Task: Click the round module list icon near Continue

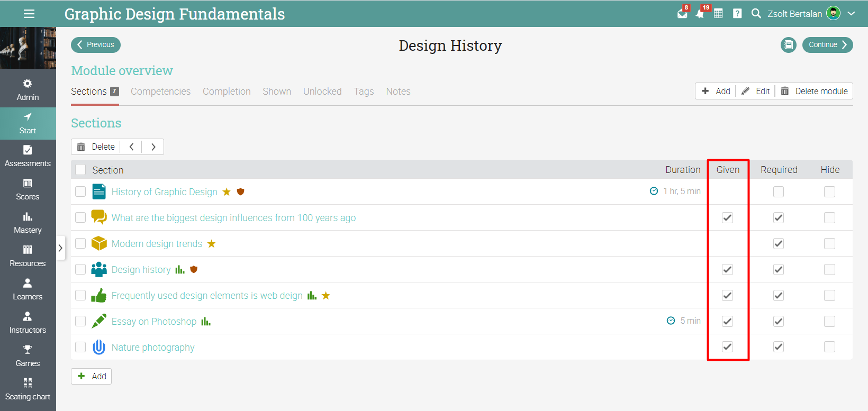Action: 789,45
